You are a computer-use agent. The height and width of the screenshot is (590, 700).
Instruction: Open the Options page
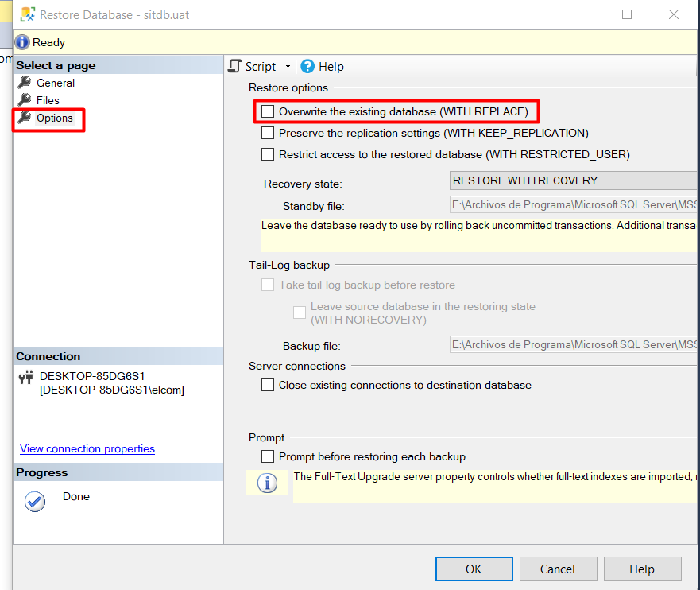54,118
